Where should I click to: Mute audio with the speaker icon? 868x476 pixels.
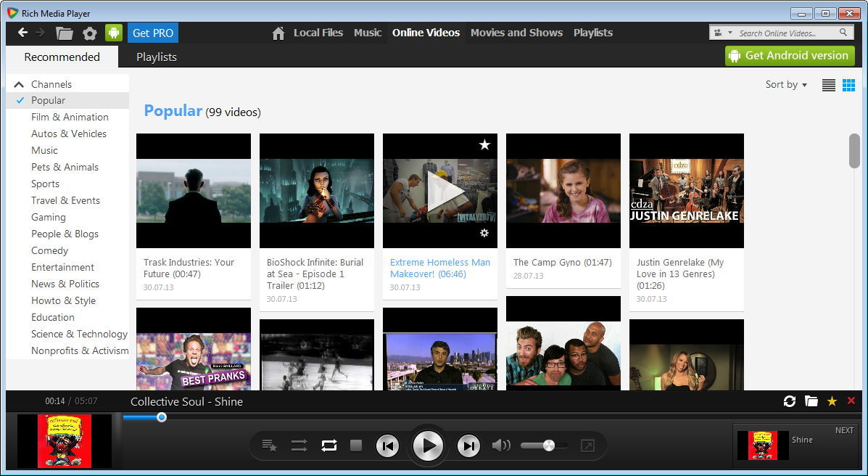coord(501,446)
